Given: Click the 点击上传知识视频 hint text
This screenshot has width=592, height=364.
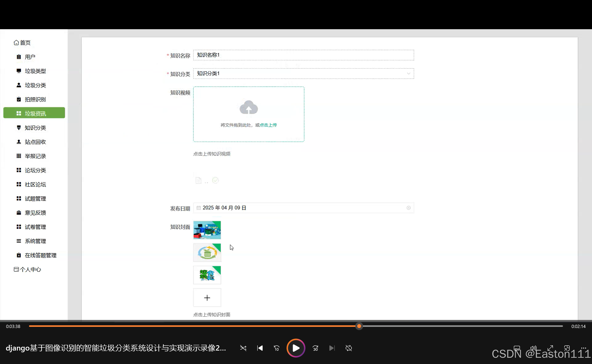Looking at the screenshot, I should point(212,154).
